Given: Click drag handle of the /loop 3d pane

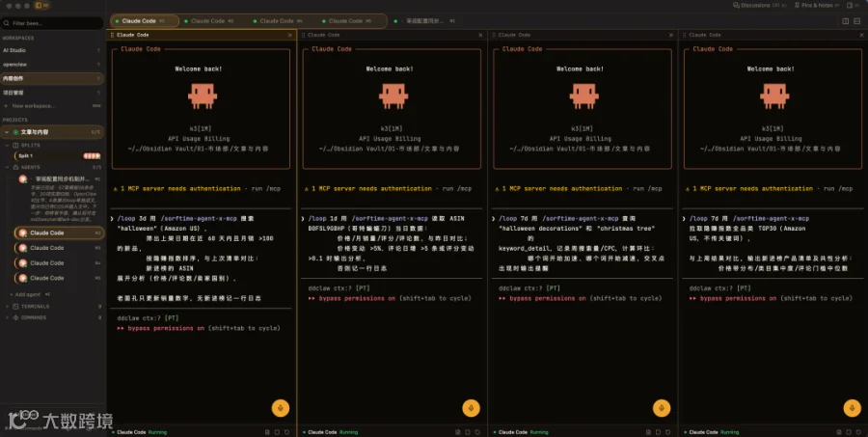Looking at the screenshot, I should 113,35.
